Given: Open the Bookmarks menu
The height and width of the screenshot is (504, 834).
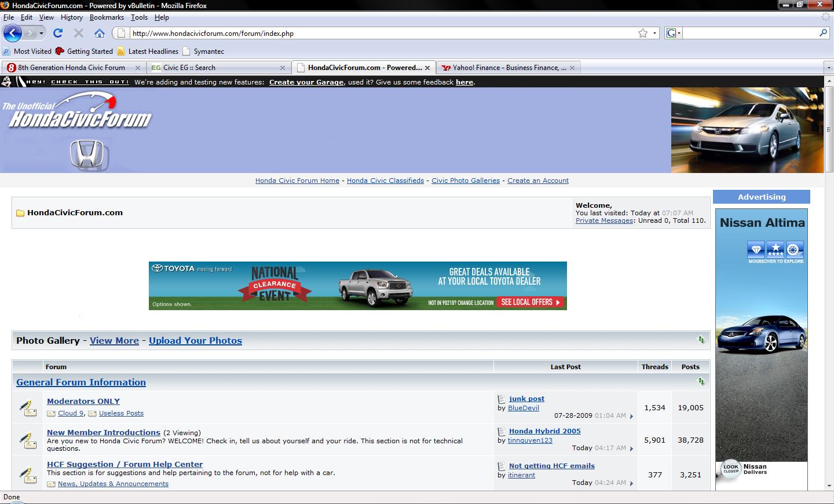Looking at the screenshot, I should 107,17.
